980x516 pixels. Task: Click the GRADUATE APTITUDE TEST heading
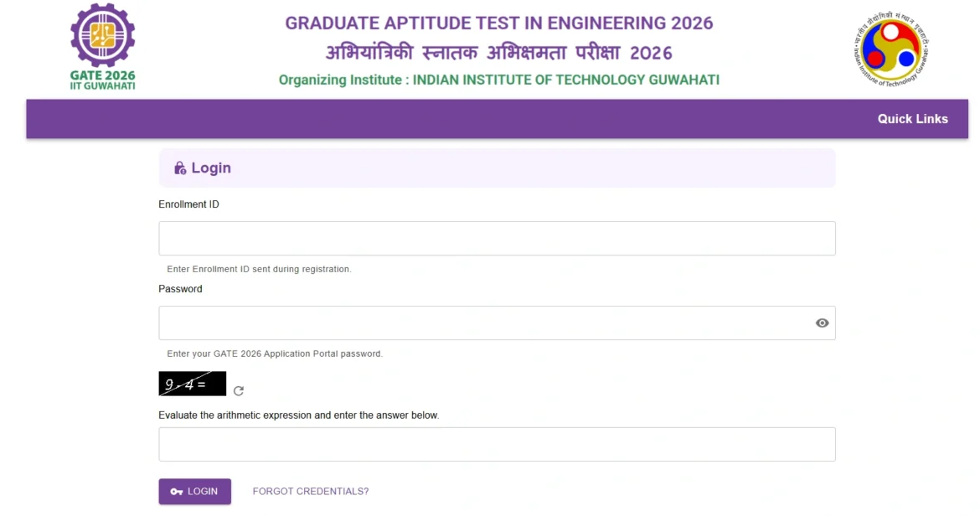(x=498, y=23)
